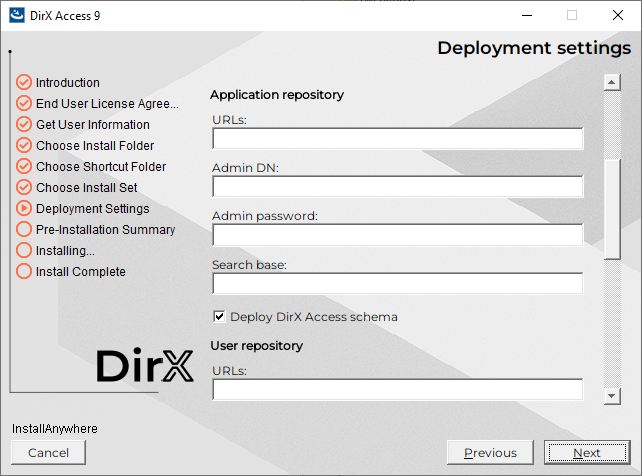Click the scrollbar down arrow
The width and height of the screenshot is (642, 476).
pyautogui.click(x=612, y=397)
